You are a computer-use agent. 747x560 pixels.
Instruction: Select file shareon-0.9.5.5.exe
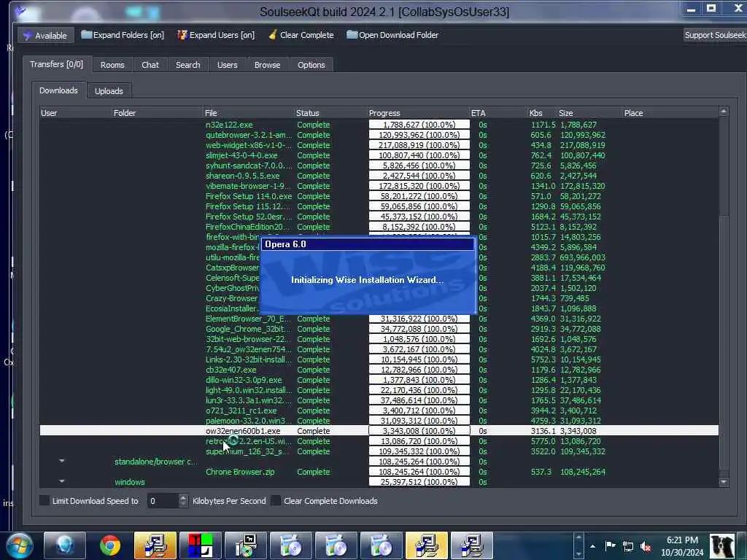242,176
